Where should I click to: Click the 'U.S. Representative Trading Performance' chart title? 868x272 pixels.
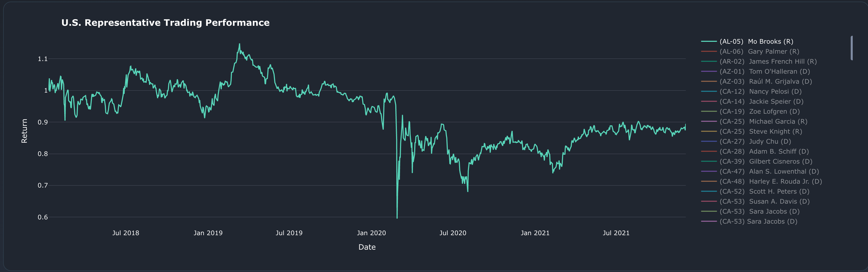click(165, 23)
